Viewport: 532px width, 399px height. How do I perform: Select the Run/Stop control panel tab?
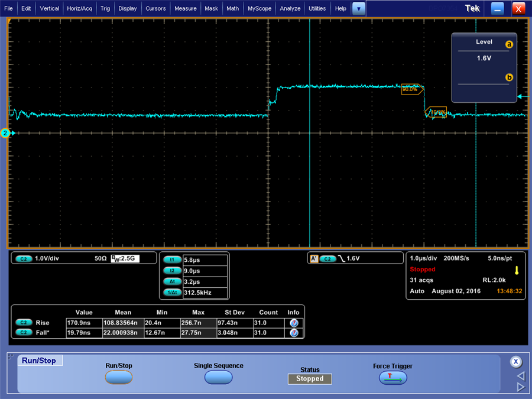coord(40,361)
